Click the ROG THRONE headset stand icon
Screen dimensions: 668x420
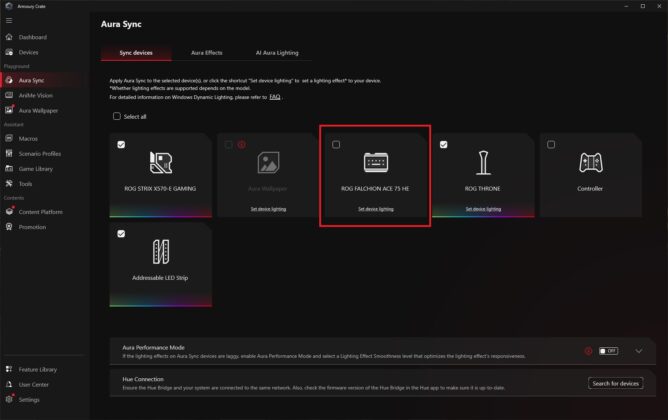pyautogui.click(x=483, y=163)
